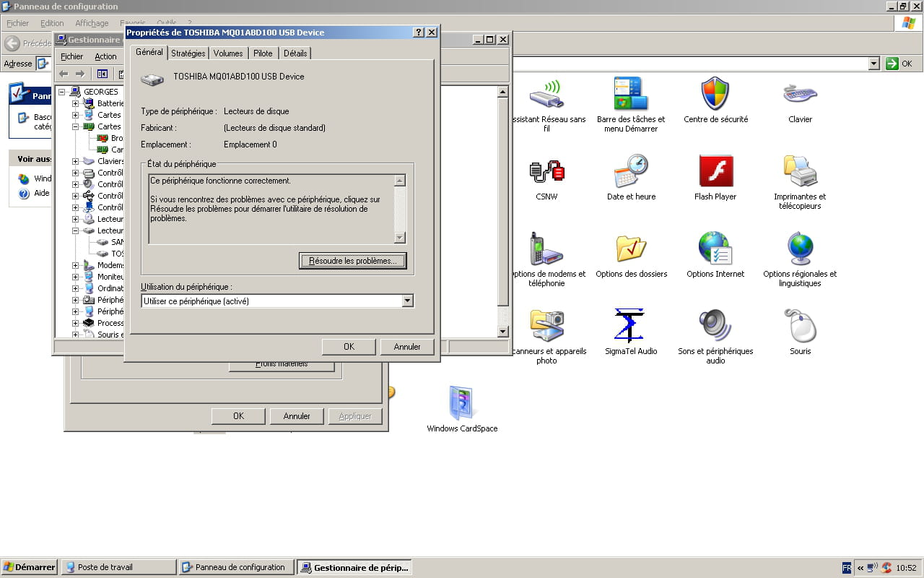Click Résoudre les problèmes button
924x578 pixels.
click(353, 261)
